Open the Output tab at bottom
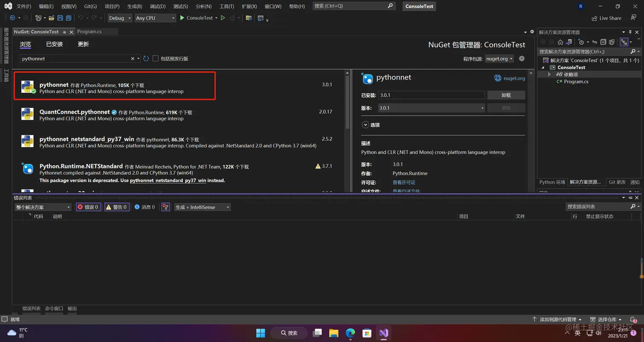Viewport: 644px width, 342px height. pyautogui.click(x=72, y=308)
